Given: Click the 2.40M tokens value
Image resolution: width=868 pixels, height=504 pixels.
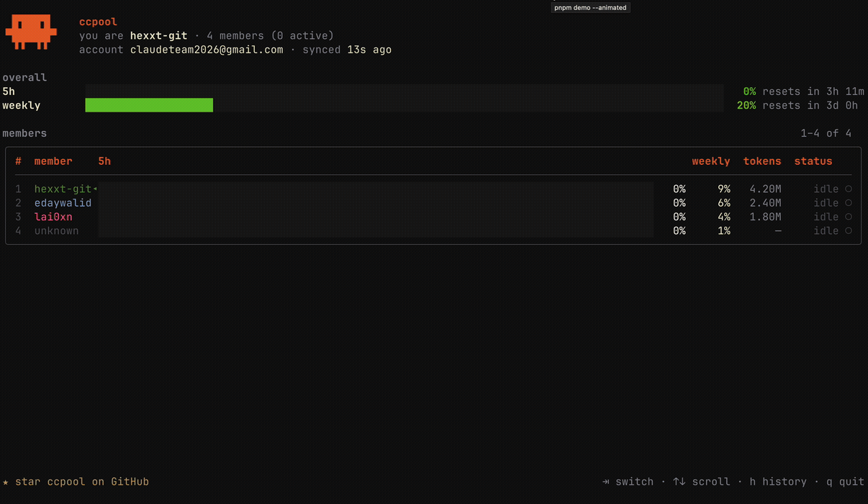Looking at the screenshot, I should pyautogui.click(x=765, y=203).
